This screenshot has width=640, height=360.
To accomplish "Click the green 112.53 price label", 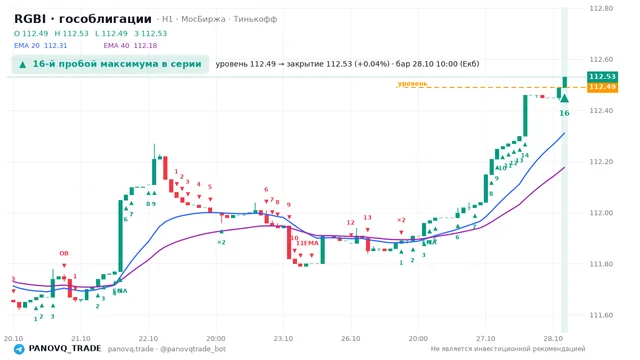I will tap(602, 76).
